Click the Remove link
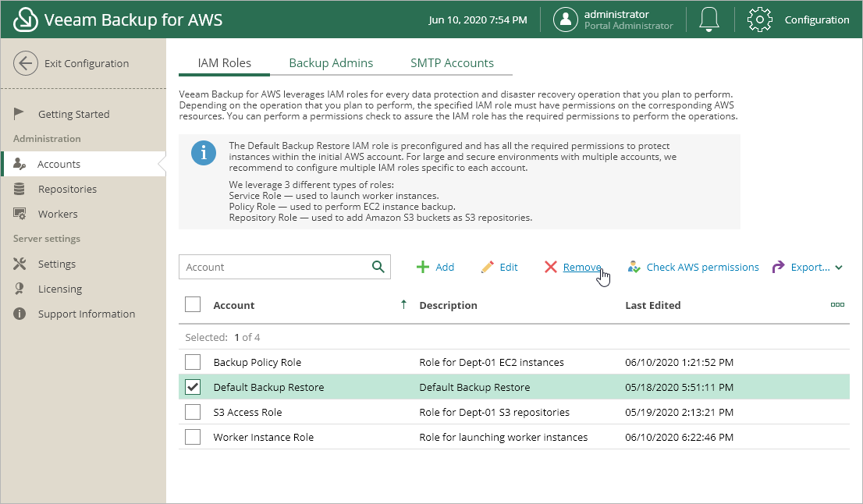This screenshot has height=504, width=863. [x=582, y=267]
